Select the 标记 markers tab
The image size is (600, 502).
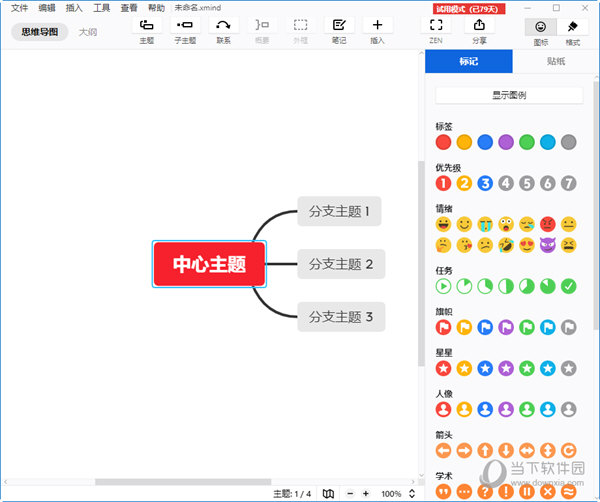click(469, 61)
